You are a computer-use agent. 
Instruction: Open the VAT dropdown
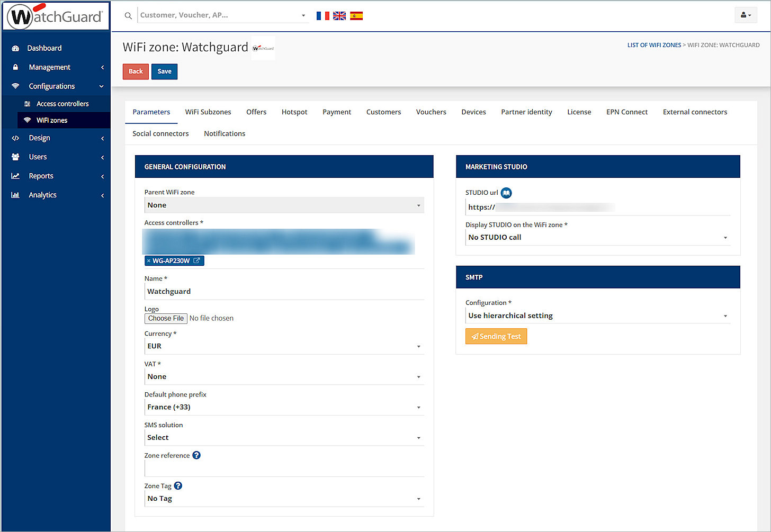point(284,377)
